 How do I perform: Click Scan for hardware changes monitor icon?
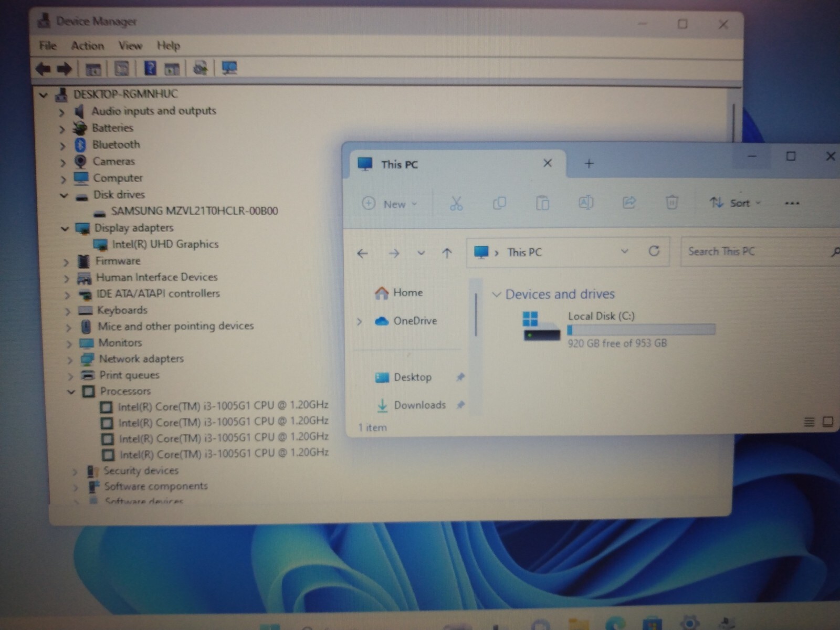(229, 68)
